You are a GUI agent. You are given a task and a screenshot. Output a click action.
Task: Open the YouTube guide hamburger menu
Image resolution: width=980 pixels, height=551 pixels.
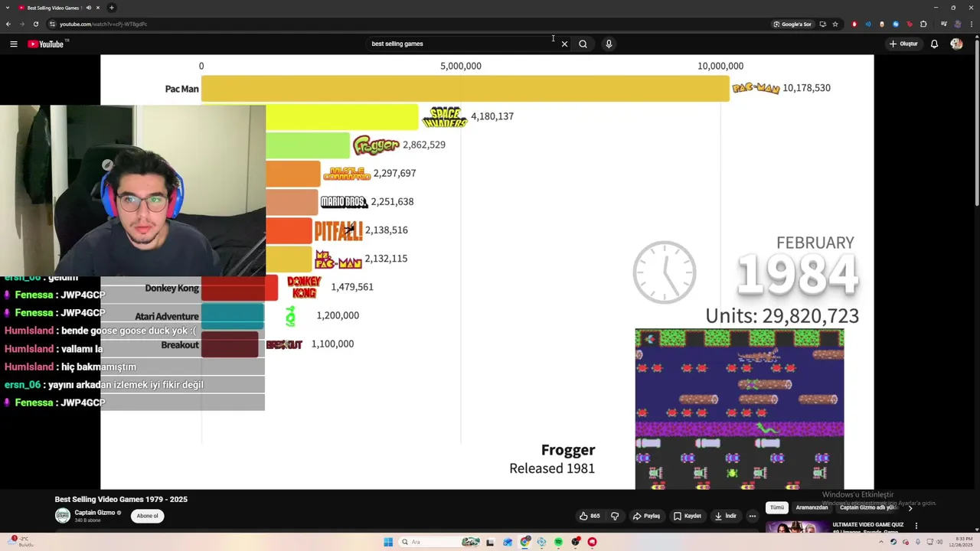[x=13, y=44]
